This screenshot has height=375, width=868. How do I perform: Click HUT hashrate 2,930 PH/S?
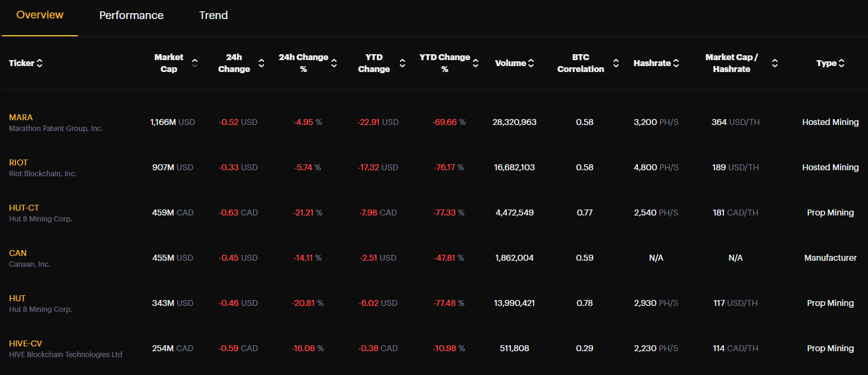coord(656,303)
